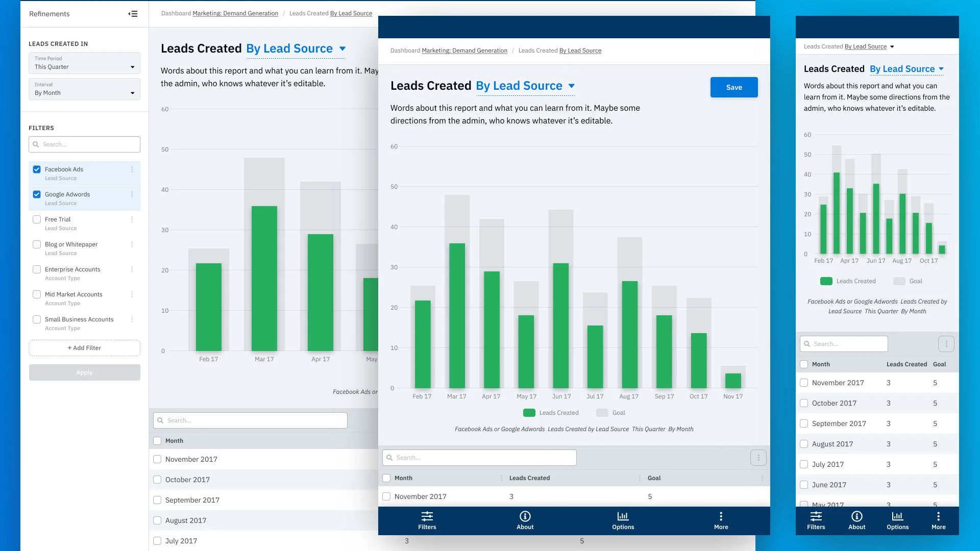Open More menu in tablet bottom bar
980x551 pixels.
click(721, 521)
